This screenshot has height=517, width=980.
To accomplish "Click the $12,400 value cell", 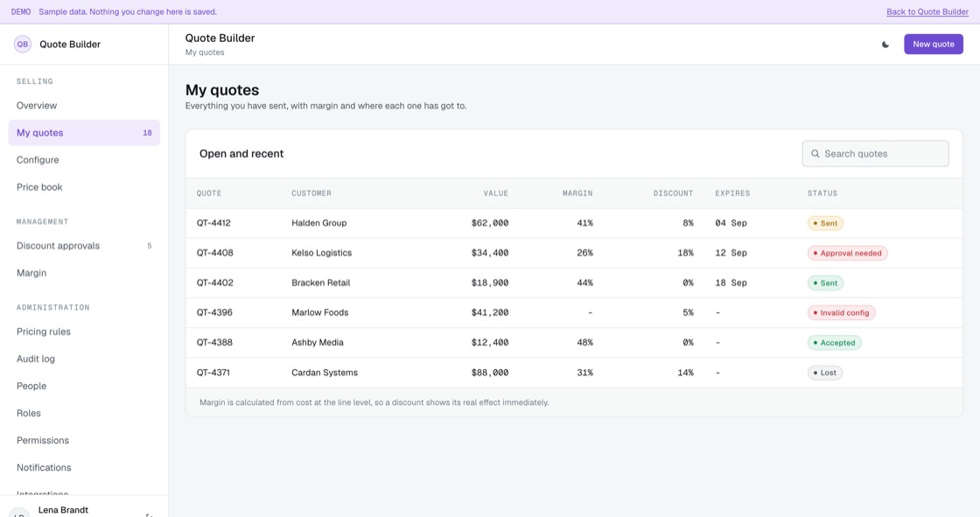I will [489, 343].
